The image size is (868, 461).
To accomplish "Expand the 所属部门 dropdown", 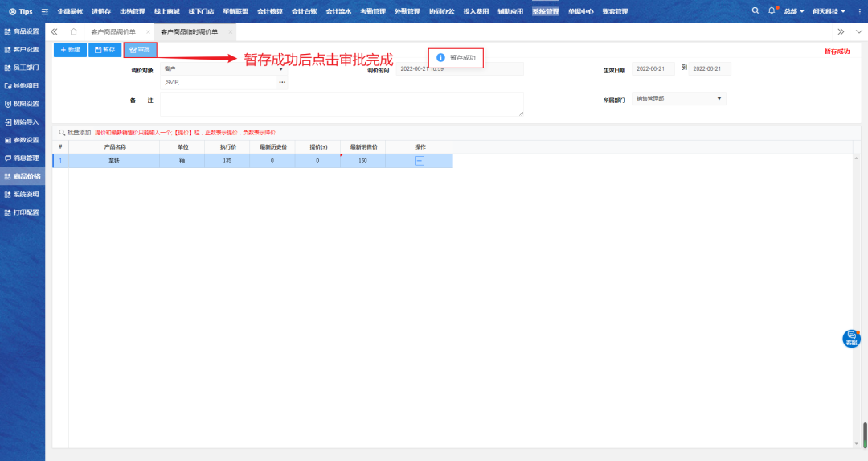I will [719, 99].
